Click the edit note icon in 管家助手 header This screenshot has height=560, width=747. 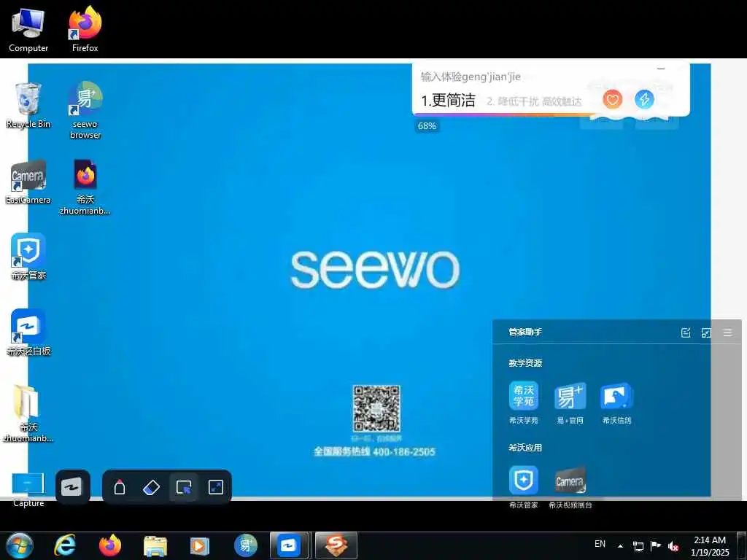point(686,332)
